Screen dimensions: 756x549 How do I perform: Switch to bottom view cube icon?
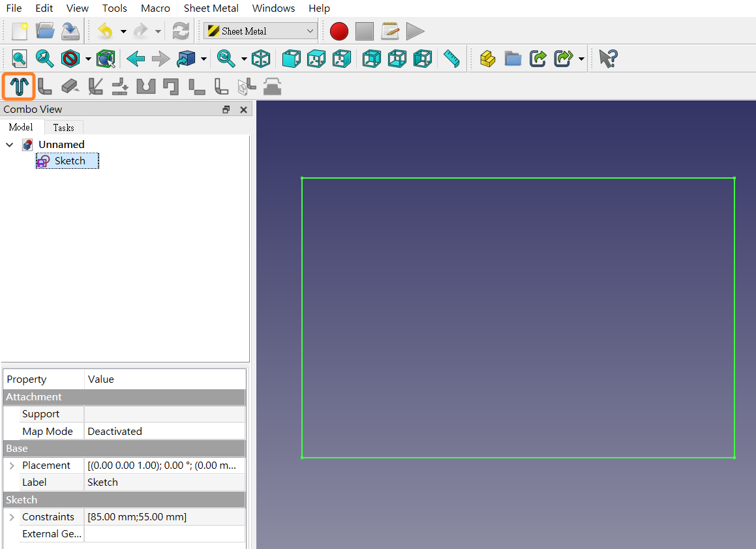click(x=397, y=59)
